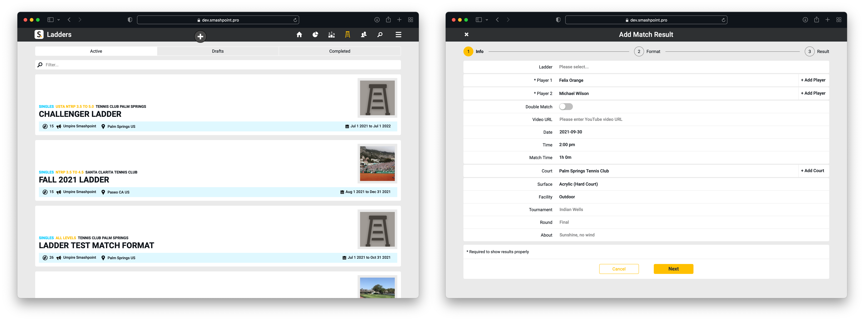The width and height of the screenshot is (868, 321).
Task: Click the search magnifier in the Ladders navbar
Action: click(x=380, y=34)
